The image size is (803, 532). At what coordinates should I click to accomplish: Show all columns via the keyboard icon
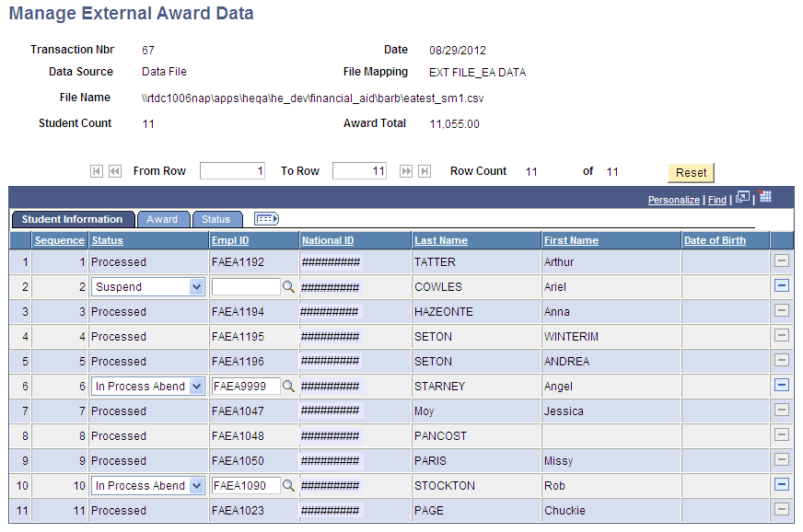point(264,219)
